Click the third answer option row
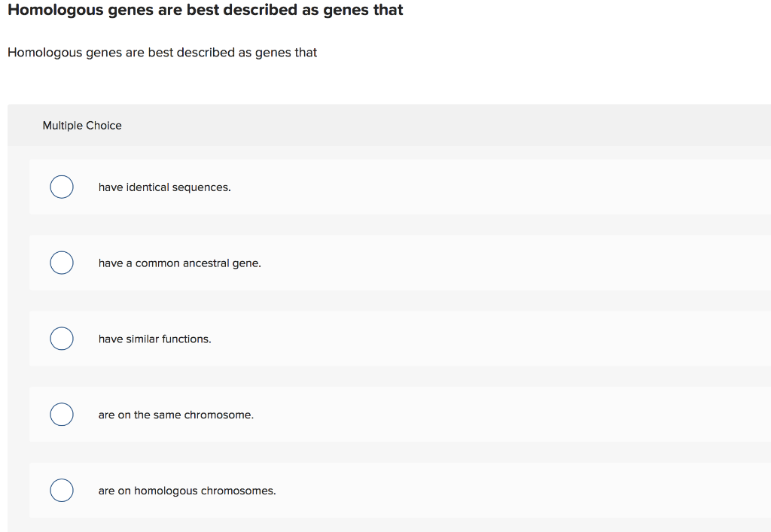771x532 pixels. tap(376, 339)
